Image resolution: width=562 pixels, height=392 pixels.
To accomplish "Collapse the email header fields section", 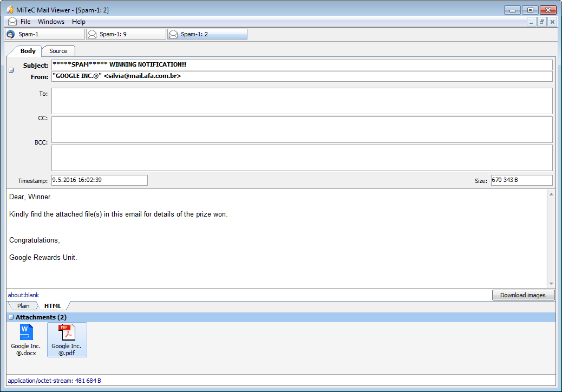I will (11, 70).
